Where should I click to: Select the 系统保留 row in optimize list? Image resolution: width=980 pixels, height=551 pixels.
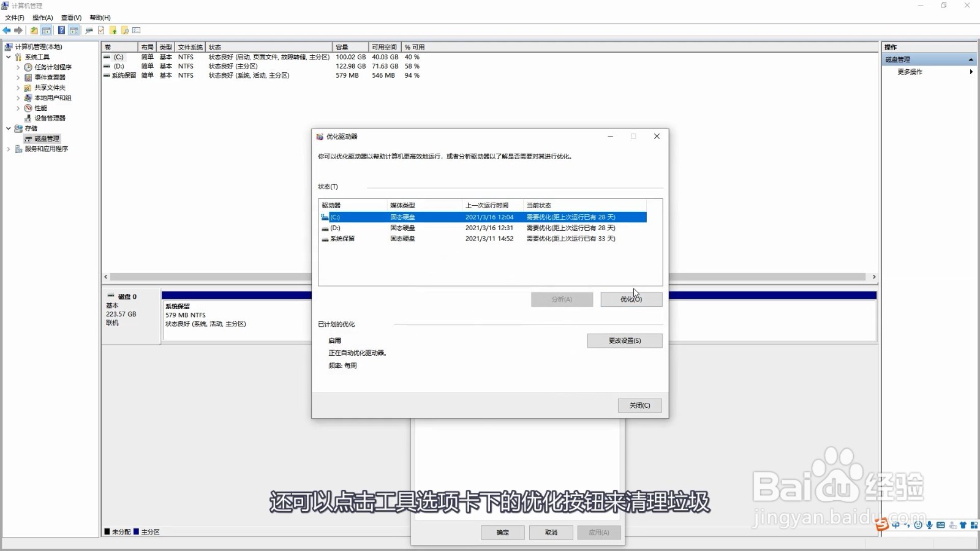click(x=483, y=239)
